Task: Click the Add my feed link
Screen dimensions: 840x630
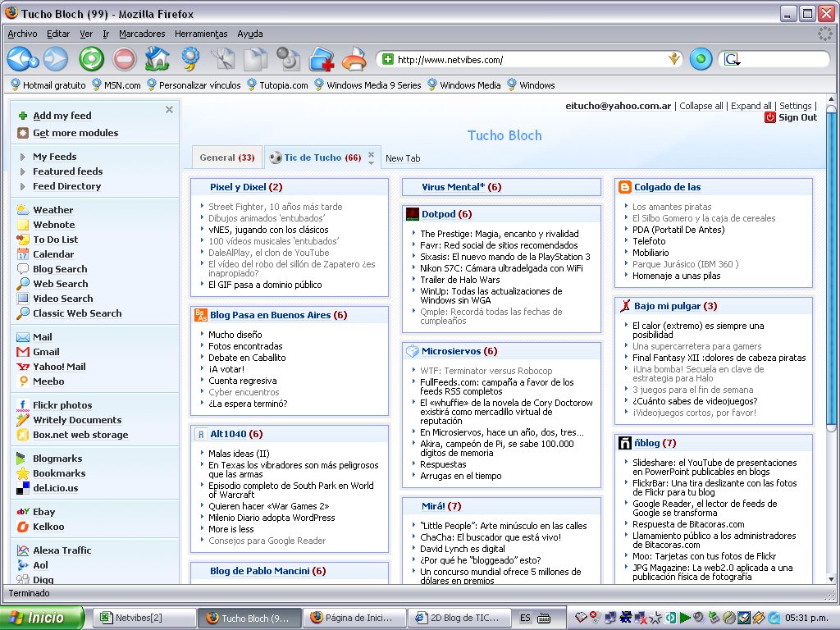Action: pyautogui.click(x=62, y=116)
